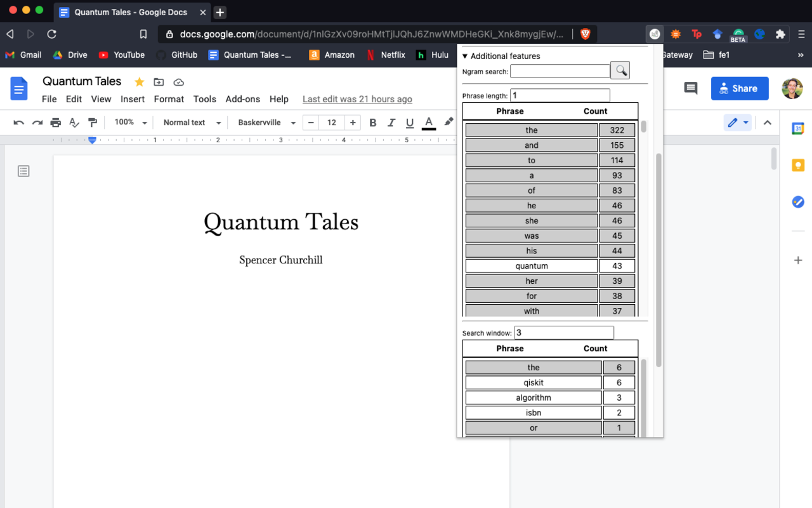Click the Ngram search magnifier button
The height and width of the screenshot is (508, 812).
point(620,70)
